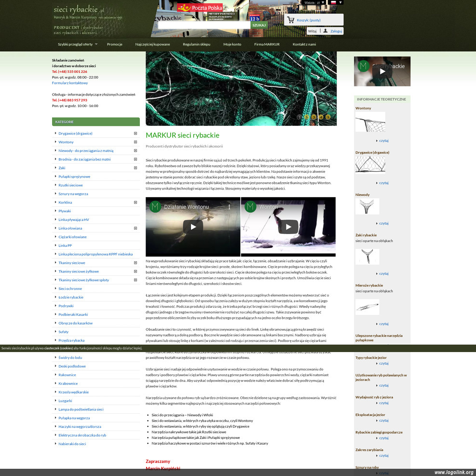Click the channel avatar on the Działanie Wontonu video

(x=155, y=207)
